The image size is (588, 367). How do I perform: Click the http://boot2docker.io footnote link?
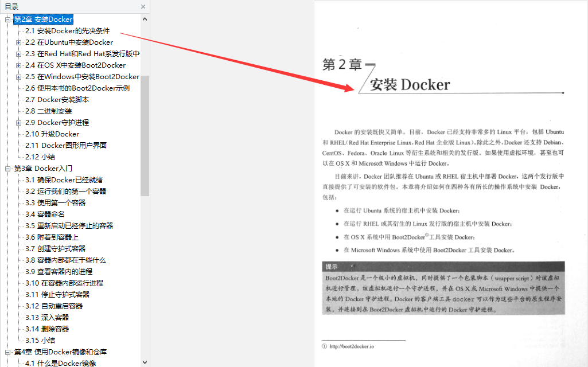click(x=352, y=346)
